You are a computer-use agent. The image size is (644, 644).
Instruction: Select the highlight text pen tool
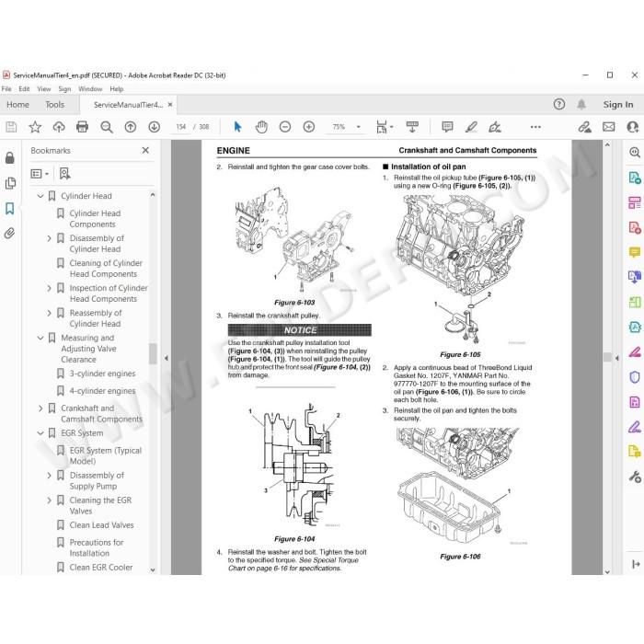(x=471, y=127)
